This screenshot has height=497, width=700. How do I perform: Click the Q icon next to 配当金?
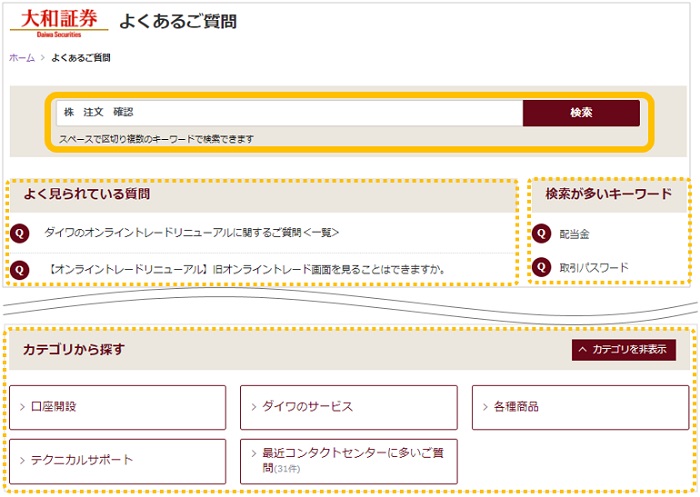tap(541, 233)
